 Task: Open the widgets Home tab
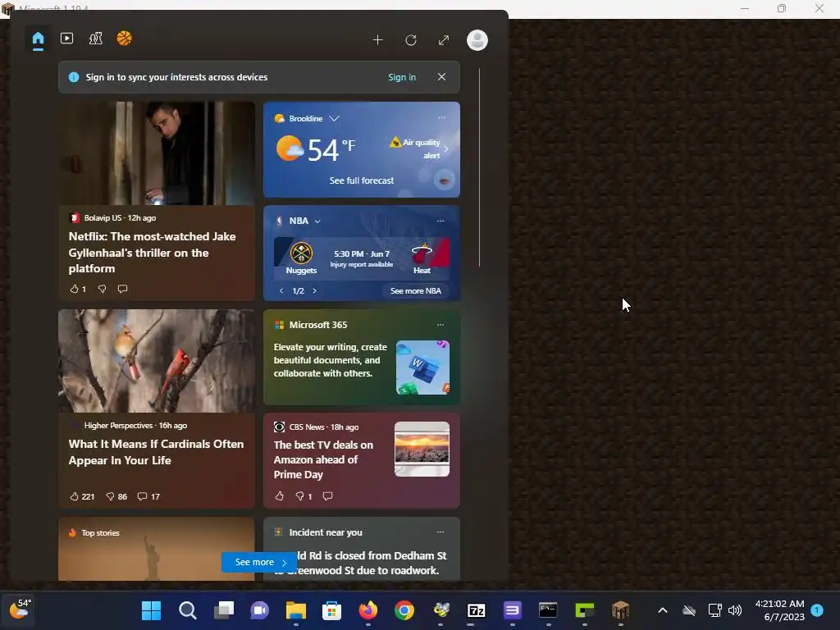point(38,39)
